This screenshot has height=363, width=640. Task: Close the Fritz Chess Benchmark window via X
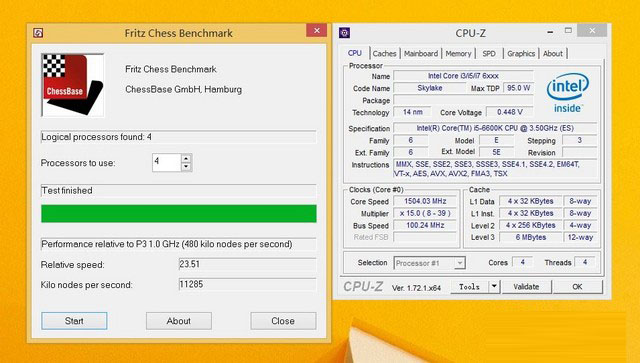[317, 31]
